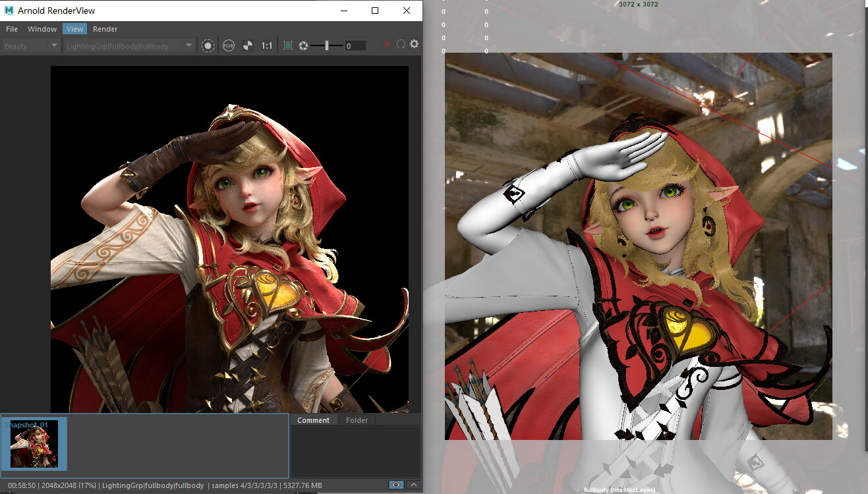
Task: Collapse the snapshot panel with the chevron arrow
Action: [x=414, y=485]
